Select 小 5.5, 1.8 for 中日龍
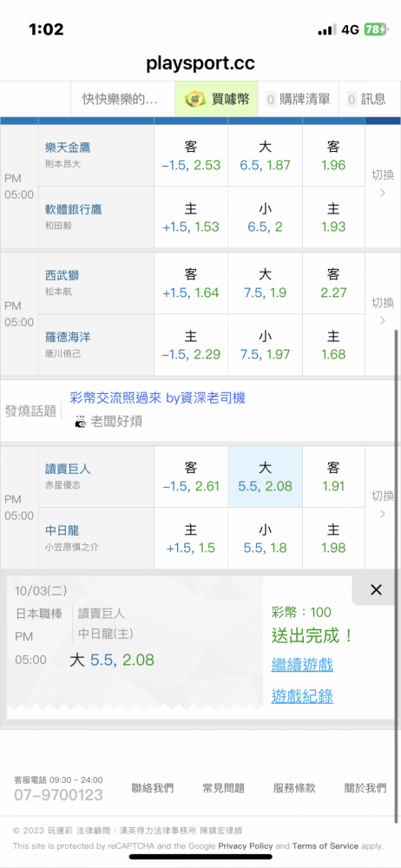The height and width of the screenshot is (868, 401). click(266, 539)
